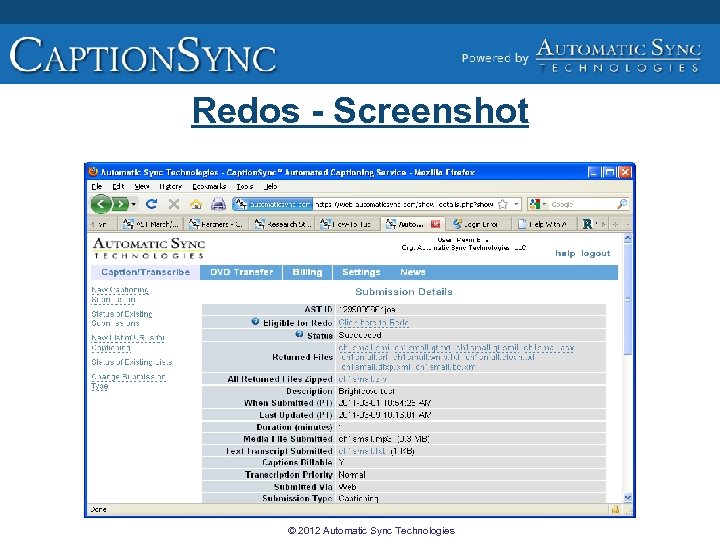Click the Print page icon
The image size is (720, 540).
(218, 204)
